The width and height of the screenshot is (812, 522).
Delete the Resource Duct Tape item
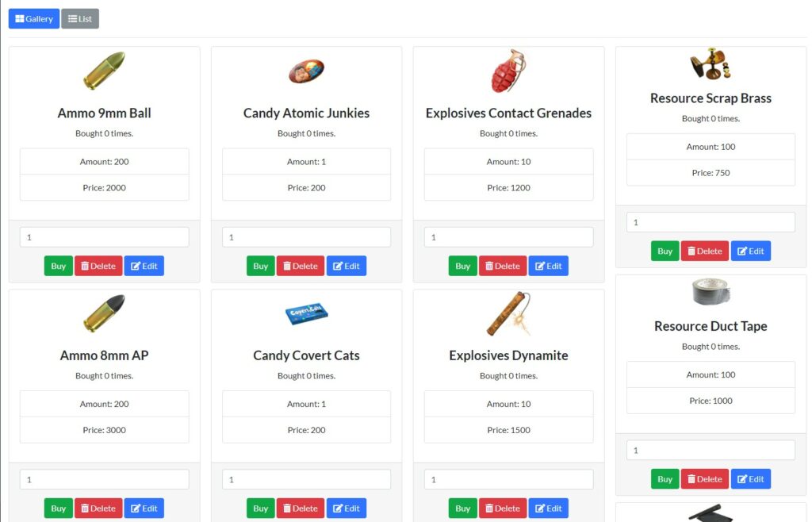[x=705, y=479]
